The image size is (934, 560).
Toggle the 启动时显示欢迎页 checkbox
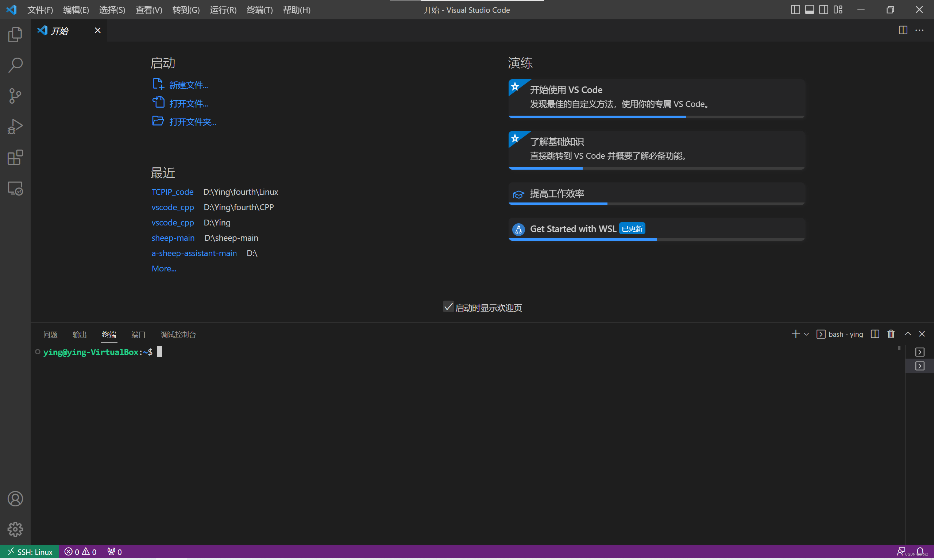tap(448, 307)
